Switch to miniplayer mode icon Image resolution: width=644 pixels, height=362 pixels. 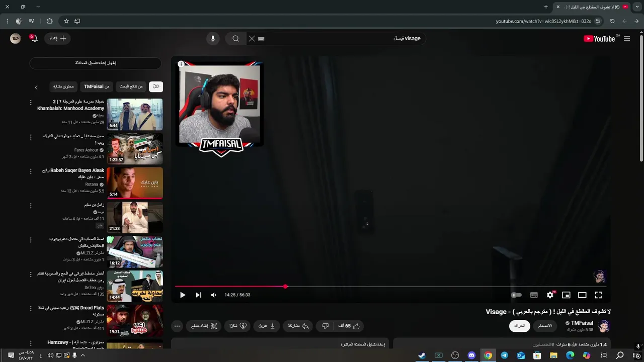point(566,295)
